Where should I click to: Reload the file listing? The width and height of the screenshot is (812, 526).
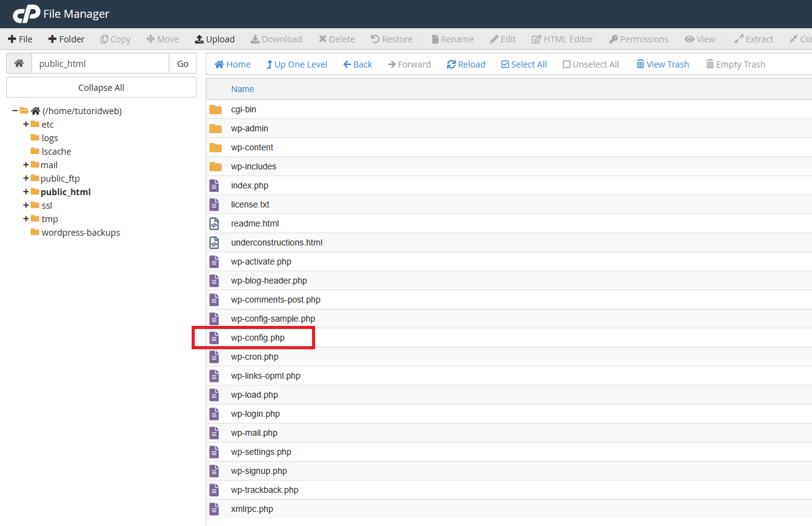point(466,64)
